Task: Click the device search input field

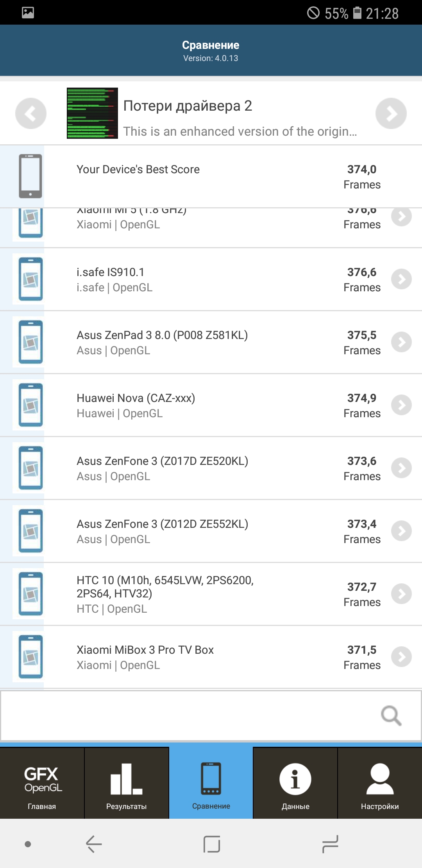Action: [x=188, y=716]
